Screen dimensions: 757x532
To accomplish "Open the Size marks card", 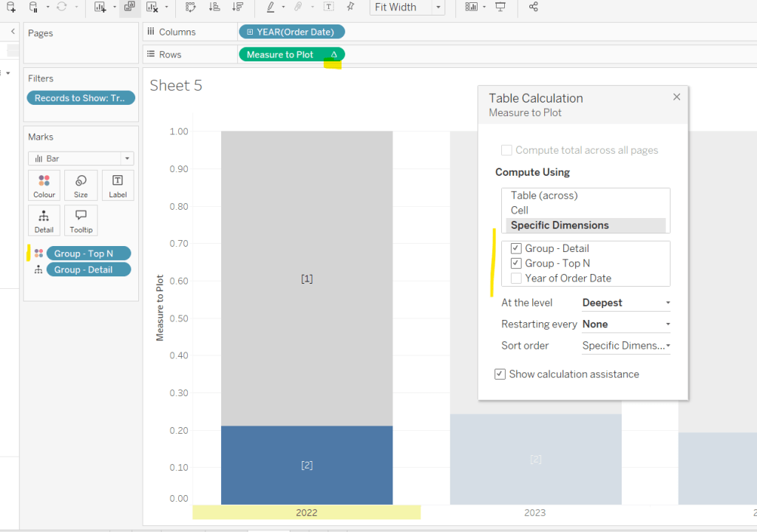I will pyautogui.click(x=81, y=185).
